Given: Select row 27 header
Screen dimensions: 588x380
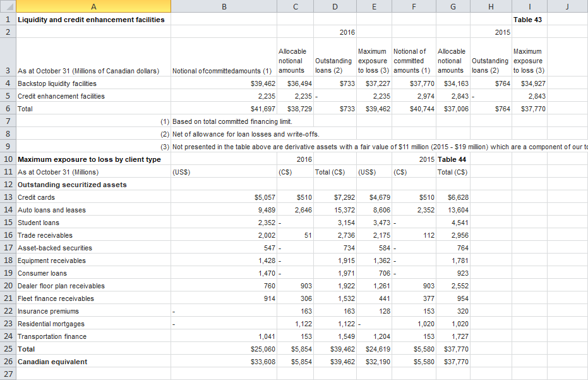Looking at the screenshot, I should 8,374.
